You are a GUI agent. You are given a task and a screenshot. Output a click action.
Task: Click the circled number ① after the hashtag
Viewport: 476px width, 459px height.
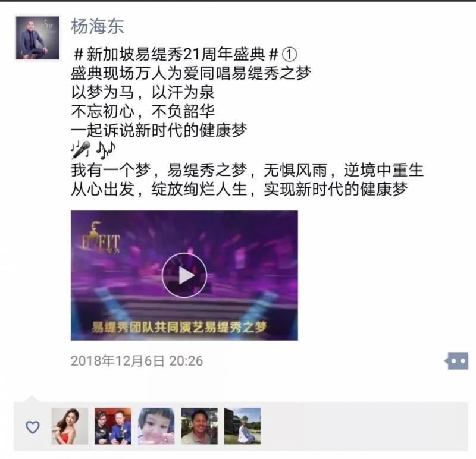pyautogui.click(x=289, y=54)
